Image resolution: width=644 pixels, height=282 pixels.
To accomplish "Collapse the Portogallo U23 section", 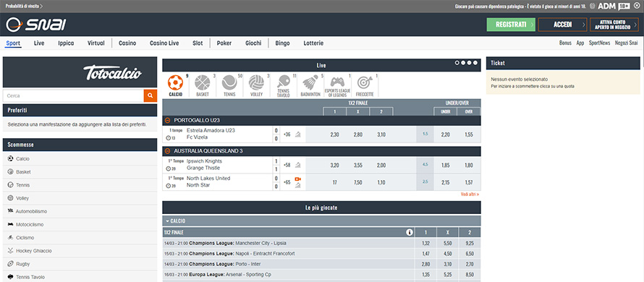I will 168,121.
